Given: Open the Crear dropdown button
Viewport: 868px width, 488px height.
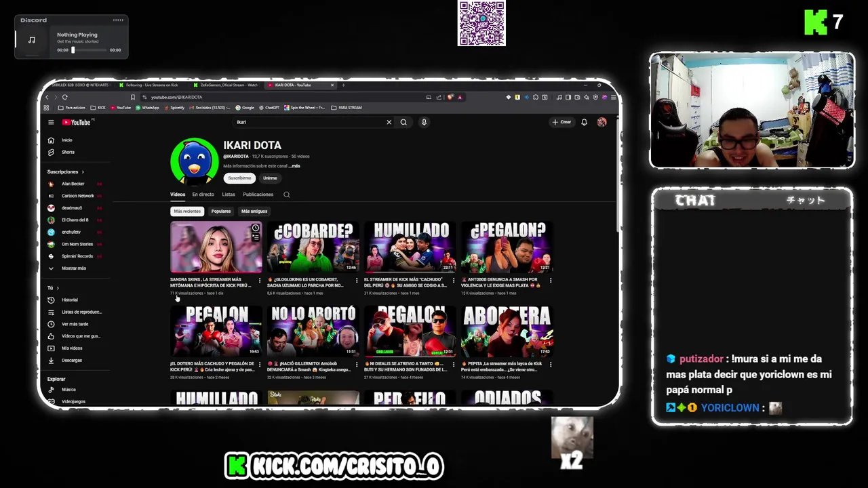Looking at the screenshot, I should 561,122.
